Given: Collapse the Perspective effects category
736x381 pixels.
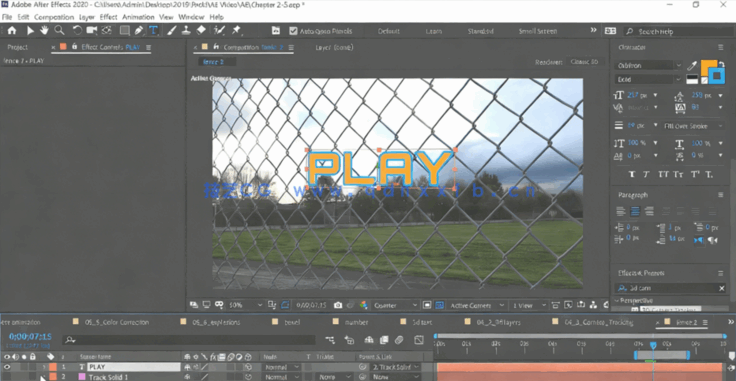Looking at the screenshot, I should pos(617,300).
